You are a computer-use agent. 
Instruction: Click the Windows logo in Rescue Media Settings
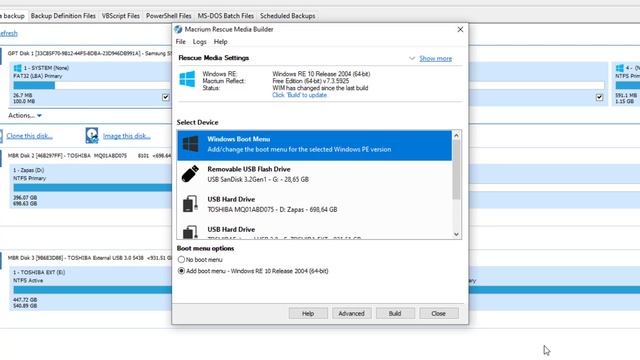pyautogui.click(x=187, y=79)
